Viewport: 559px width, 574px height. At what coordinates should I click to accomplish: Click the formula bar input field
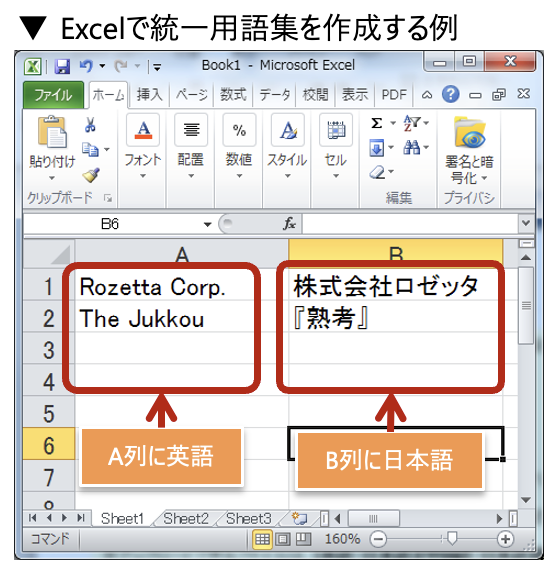[x=410, y=223]
